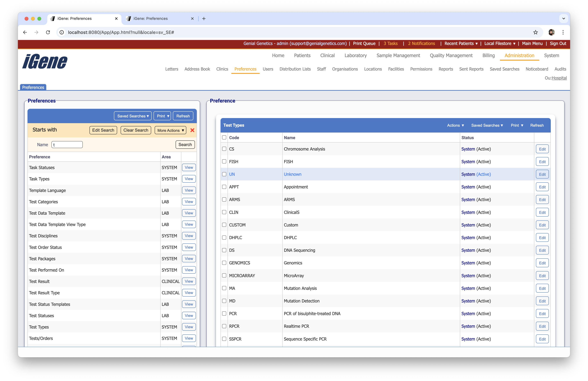Viewport: 588px width, 381px height.
Task: Click the Name search input field
Action: (x=67, y=145)
